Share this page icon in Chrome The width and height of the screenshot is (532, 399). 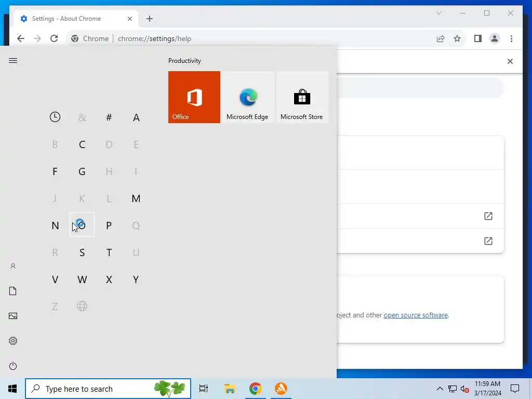441,38
